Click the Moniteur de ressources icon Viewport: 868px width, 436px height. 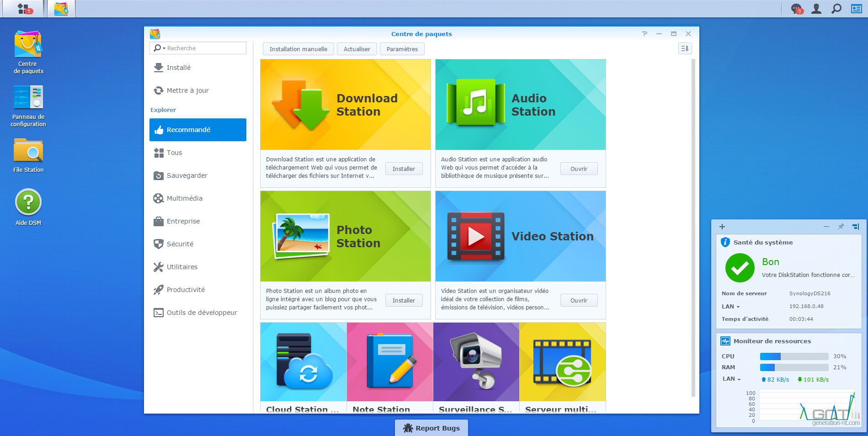(725, 341)
